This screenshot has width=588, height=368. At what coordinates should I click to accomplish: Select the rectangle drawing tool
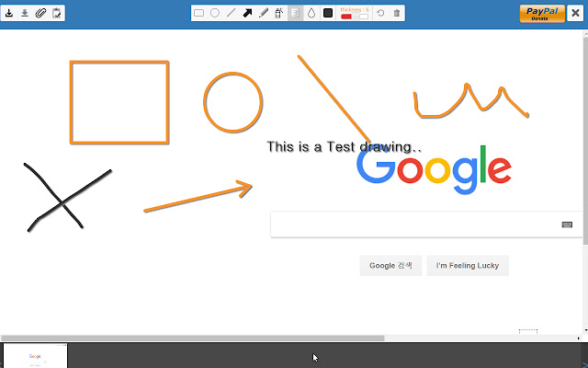click(x=198, y=13)
